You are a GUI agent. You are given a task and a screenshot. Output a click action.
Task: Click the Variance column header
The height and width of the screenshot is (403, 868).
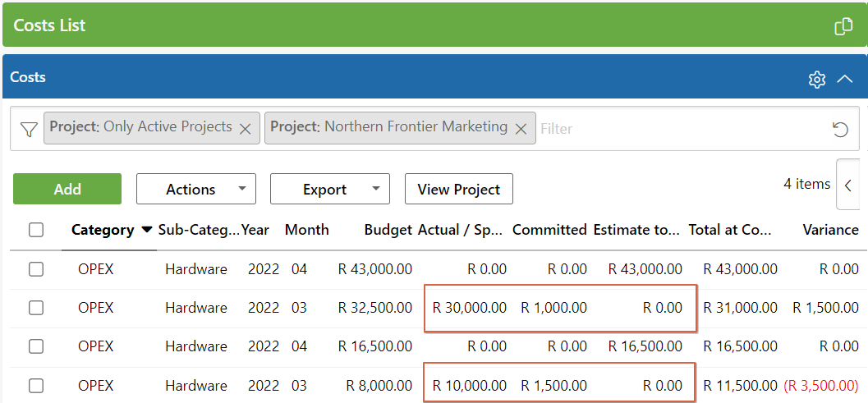(830, 230)
